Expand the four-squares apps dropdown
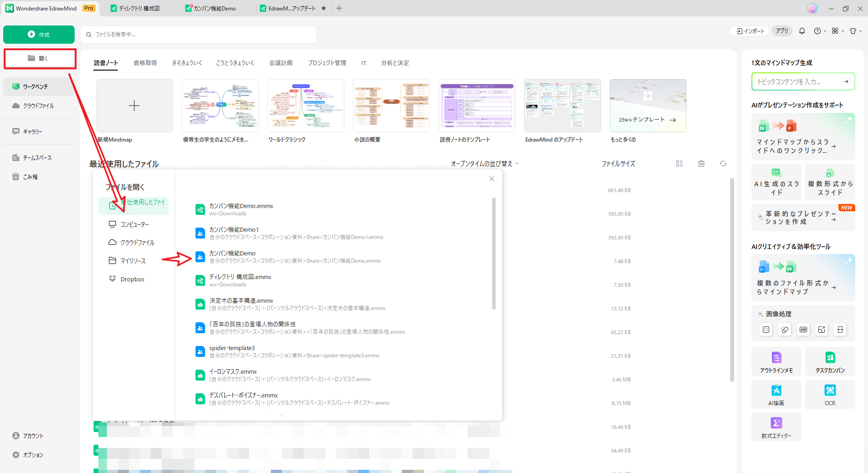The height and width of the screenshot is (473, 868). [x=838, y=31]
